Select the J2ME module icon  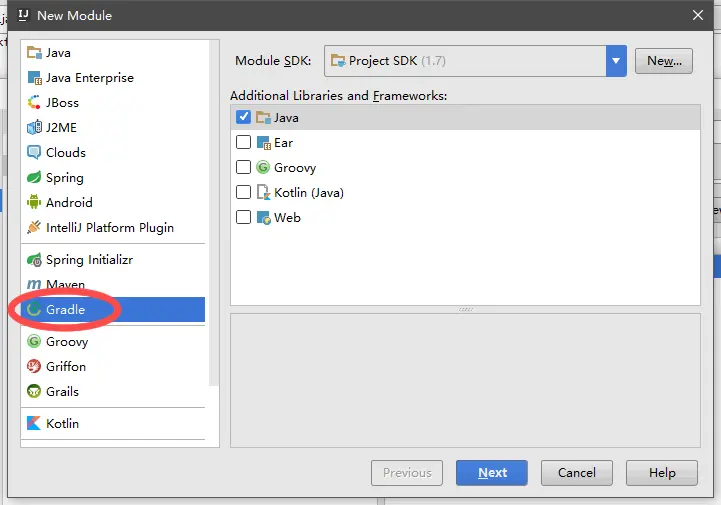(34, 127)
